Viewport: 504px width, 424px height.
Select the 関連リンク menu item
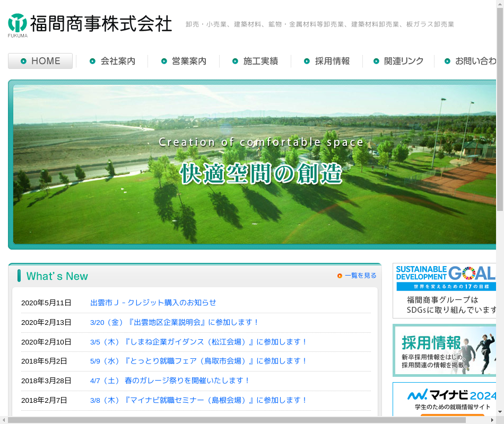[398, 61]
